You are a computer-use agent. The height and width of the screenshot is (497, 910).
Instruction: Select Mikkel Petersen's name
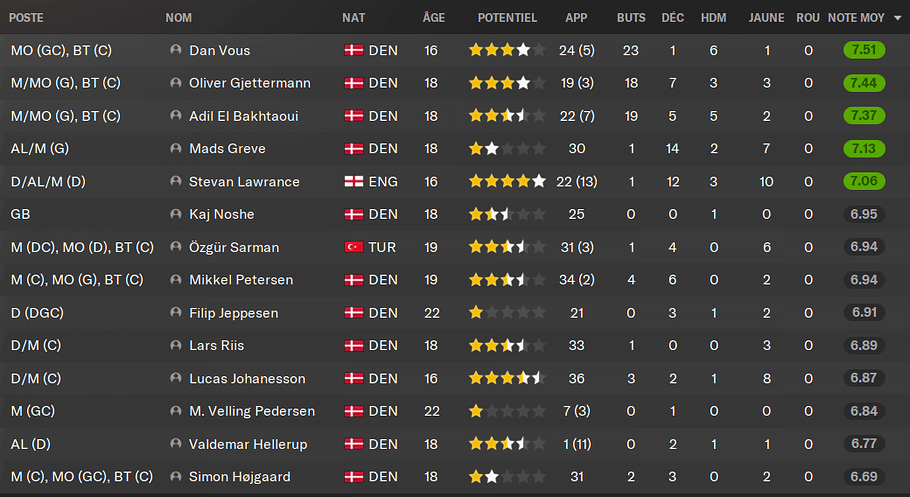point(241,280)
